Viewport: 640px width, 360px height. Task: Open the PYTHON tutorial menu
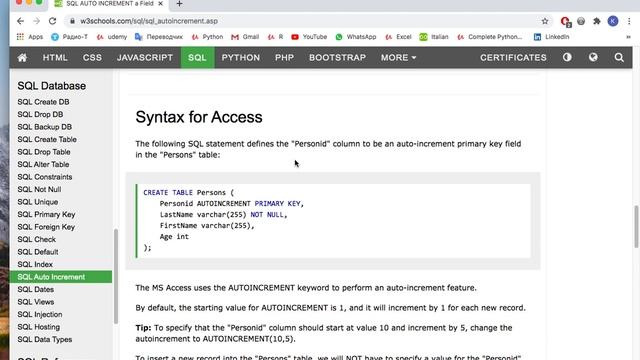[241, 58]
